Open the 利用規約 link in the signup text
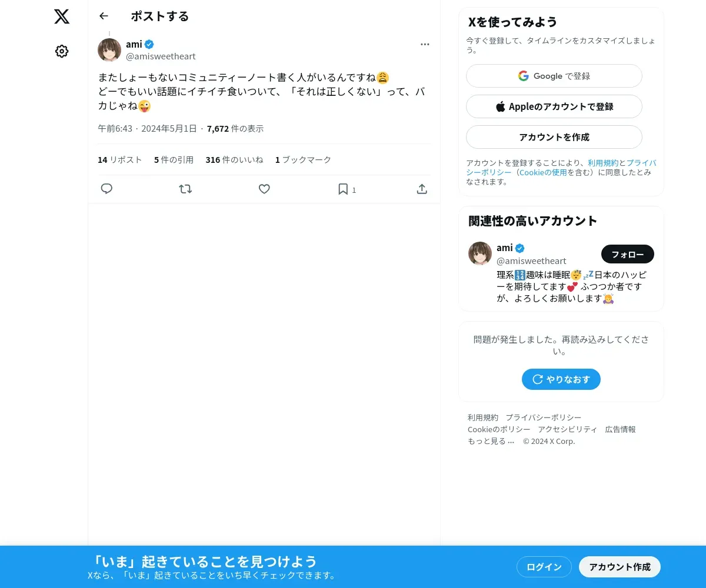The height and width of the screenshot is (588, 706). 603,163
